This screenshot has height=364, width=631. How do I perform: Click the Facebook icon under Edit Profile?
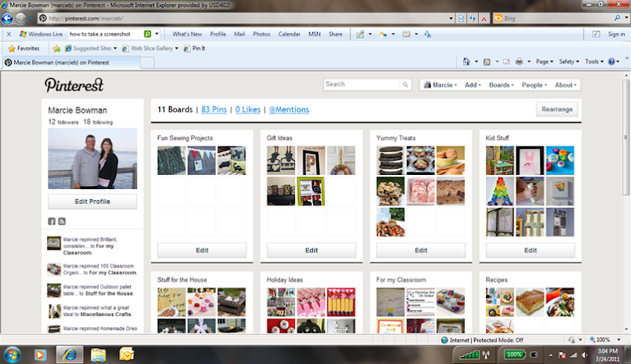click(x=51, y=221)
